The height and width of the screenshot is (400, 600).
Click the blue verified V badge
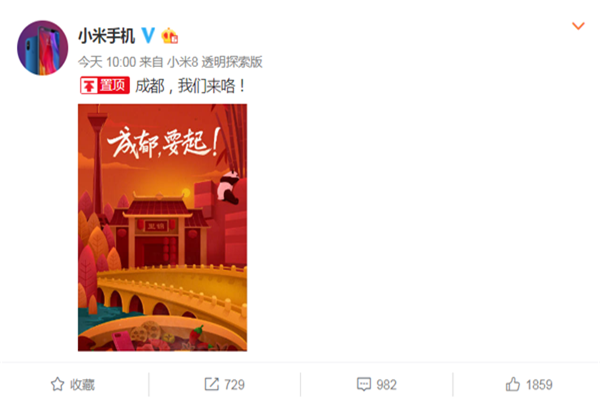pos(148,36)
